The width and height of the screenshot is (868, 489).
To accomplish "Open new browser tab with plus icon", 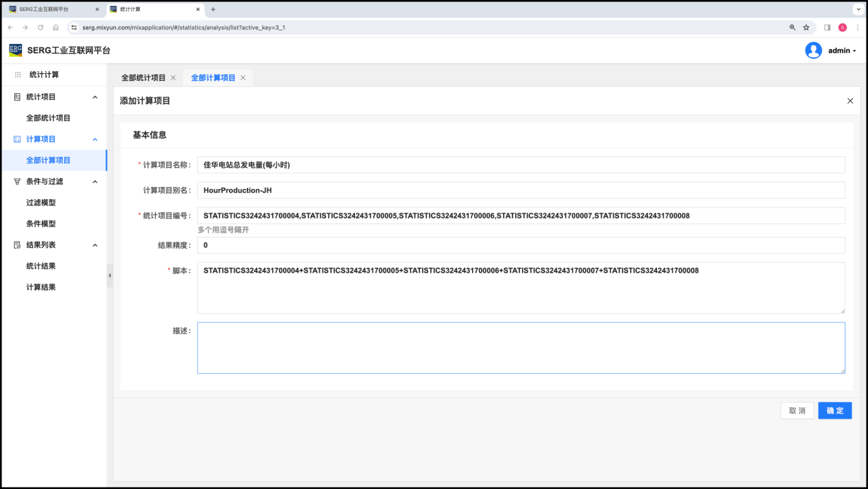I will coord(213,10).
